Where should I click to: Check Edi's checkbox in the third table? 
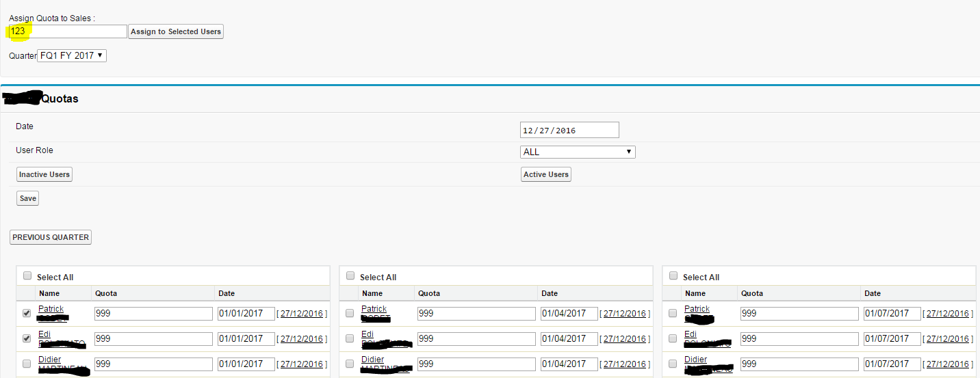click(673, 338)
